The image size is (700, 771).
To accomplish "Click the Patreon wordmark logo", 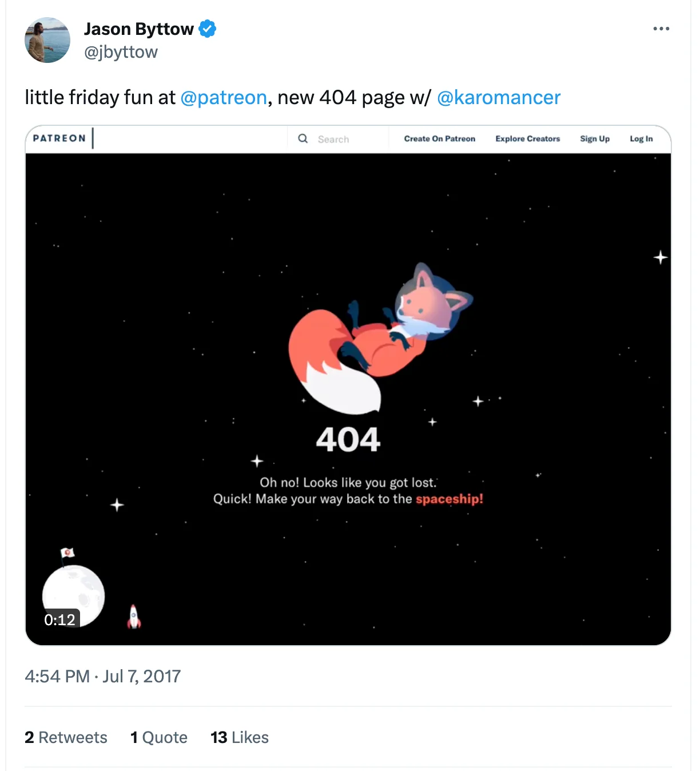I will pyautogui.click(x=59, y=138).
